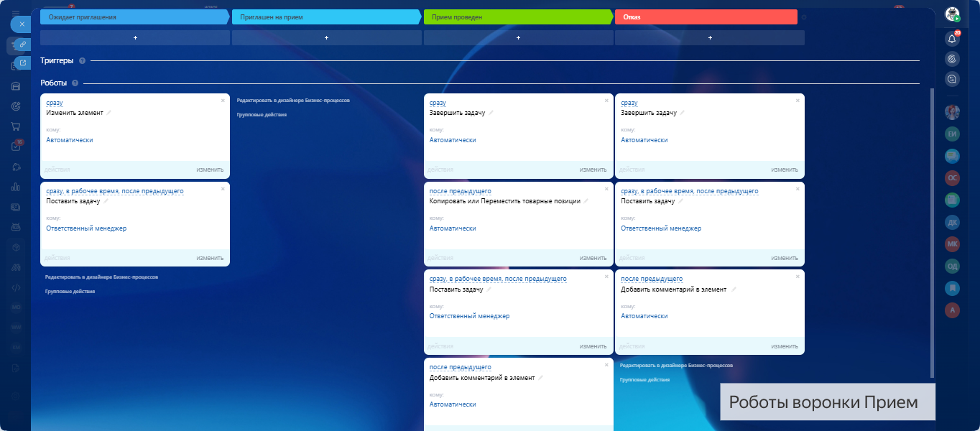Open the user profile avatar at top right
This screenshot has height=431, width=980.
[953, 14]
